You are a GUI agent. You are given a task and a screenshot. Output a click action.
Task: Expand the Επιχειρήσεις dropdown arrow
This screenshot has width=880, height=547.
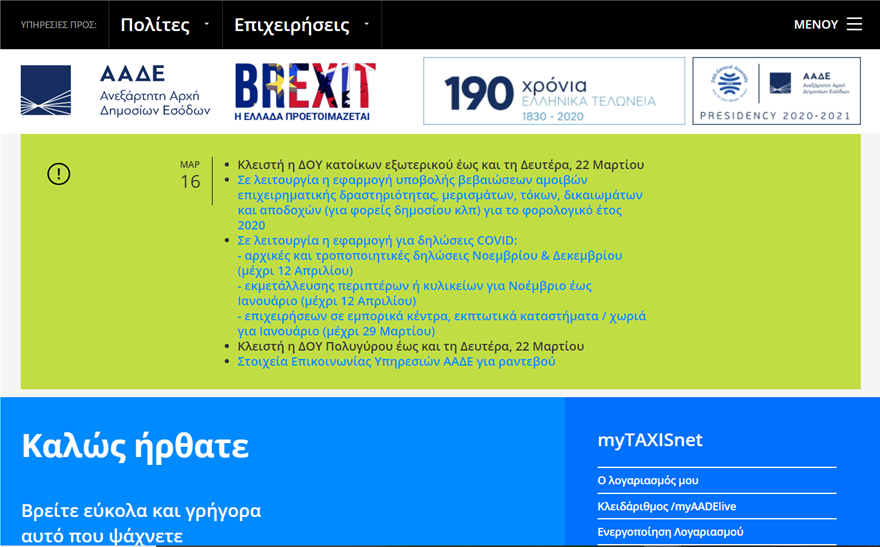tap(367, 24)
